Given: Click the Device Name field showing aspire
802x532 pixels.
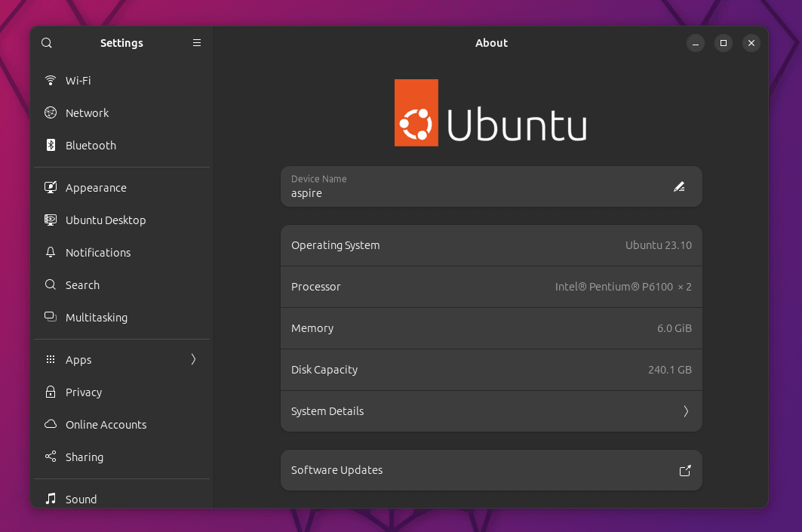Looking at the screenshot, I should click(x=491, y=186).
